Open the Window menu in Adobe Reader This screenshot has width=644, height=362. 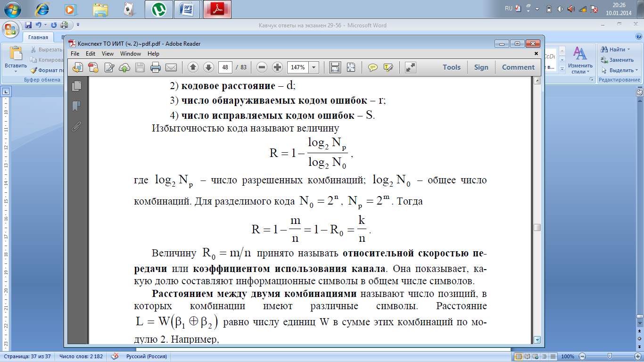pyautogui.click(x=131, y=54)
